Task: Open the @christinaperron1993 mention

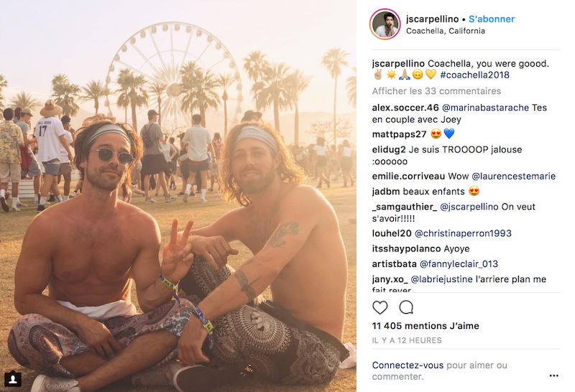Action: tap(463, 233)
